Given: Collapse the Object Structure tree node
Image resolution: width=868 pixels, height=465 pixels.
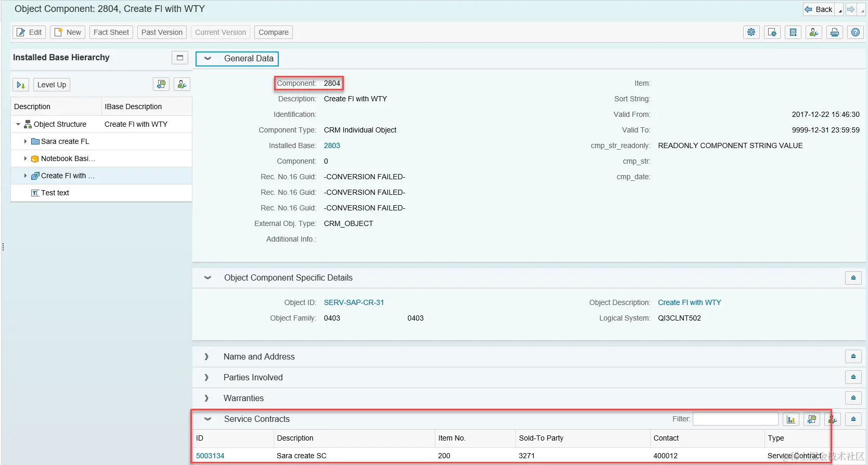Looking at the screenshot, I should (x=18, y=124).
